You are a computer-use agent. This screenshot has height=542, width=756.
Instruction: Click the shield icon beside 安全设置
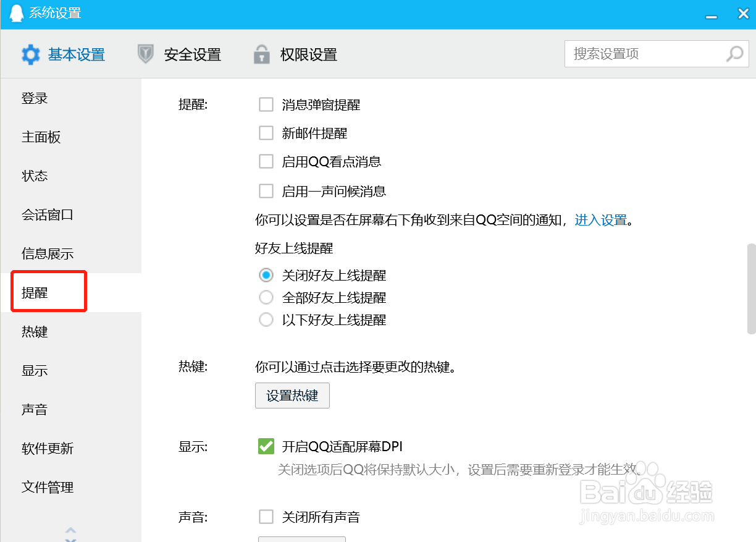tap(146, 54)
